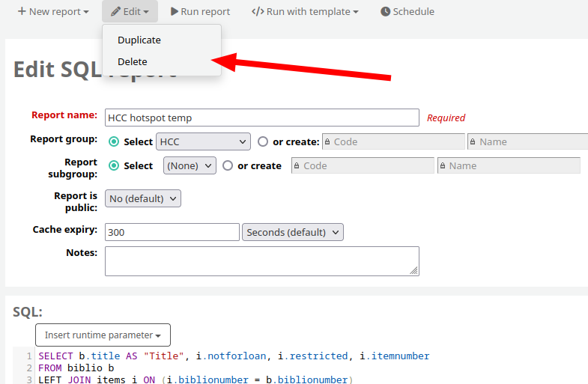This screenshot has width=588, height=384.
Task: Click the Insert runtime parameter button
Action: pyautogui.click(x=103, y=335)
